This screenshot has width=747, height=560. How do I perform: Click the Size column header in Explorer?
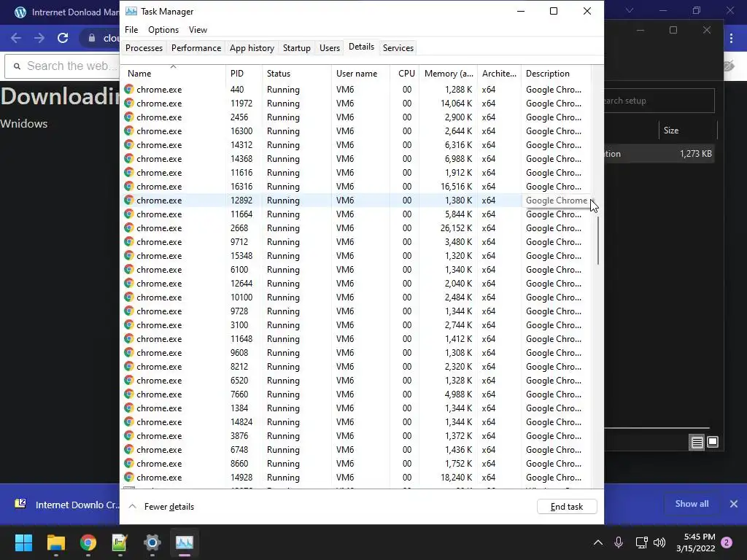687,130
